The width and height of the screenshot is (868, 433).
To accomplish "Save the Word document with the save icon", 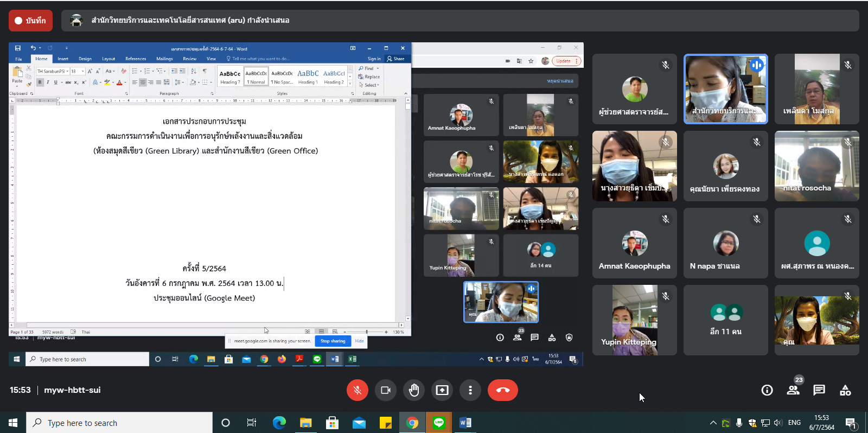I will (x=18, y=48).
